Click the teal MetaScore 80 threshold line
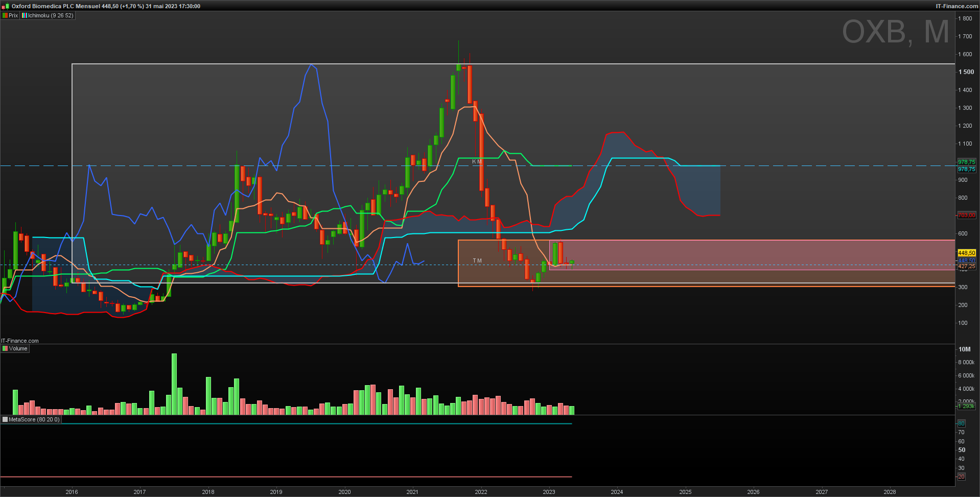 click(286, 423)
